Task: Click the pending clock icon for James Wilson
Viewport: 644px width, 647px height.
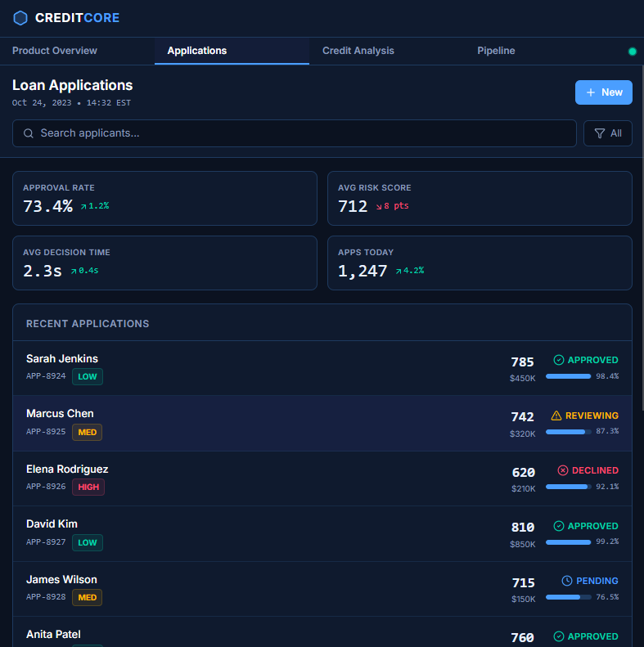Action: (567, 581)
